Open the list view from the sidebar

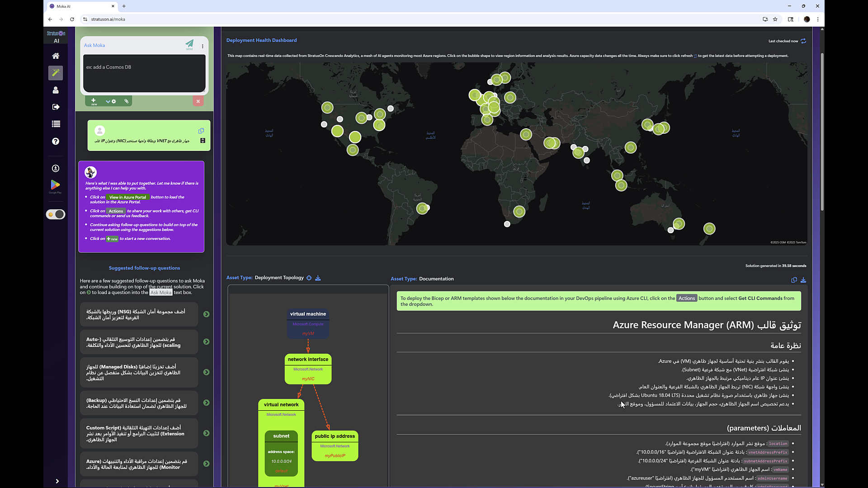pos(55,124)
